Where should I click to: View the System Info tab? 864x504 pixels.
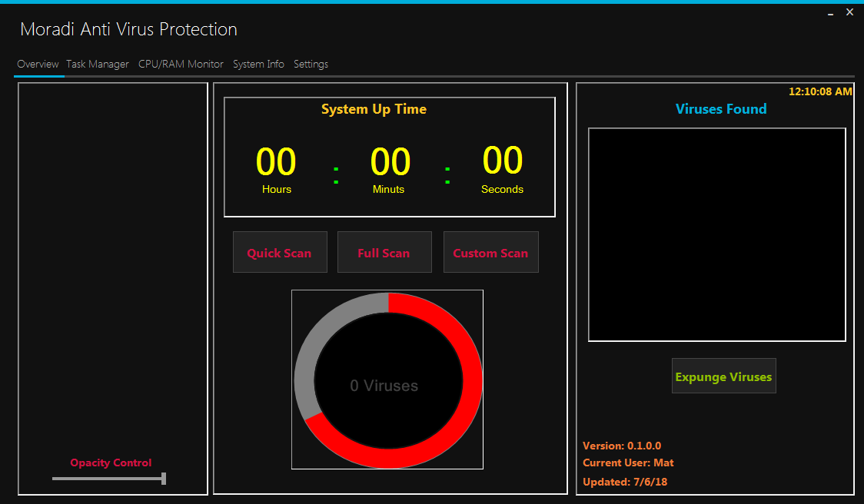(x=258, y=64)
